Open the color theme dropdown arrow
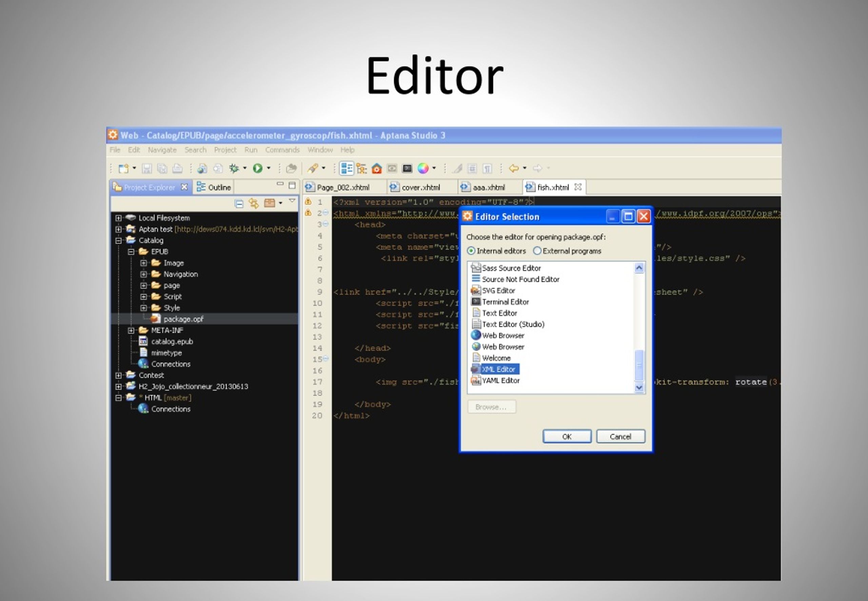 coord(434,168)
